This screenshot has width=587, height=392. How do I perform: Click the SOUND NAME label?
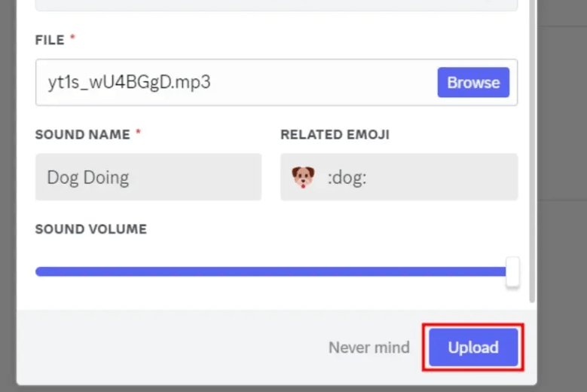[82, 135]
